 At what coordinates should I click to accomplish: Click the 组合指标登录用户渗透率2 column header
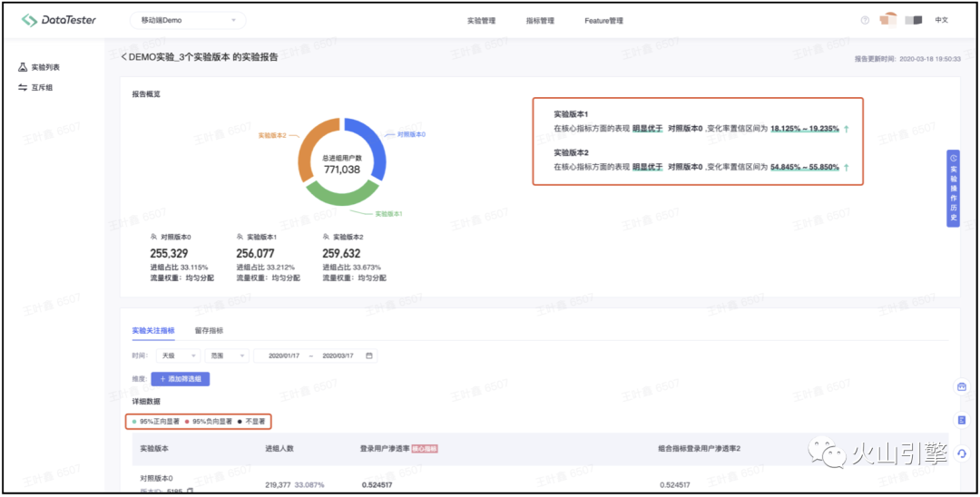pyautogui.click(x=700, y=448)
